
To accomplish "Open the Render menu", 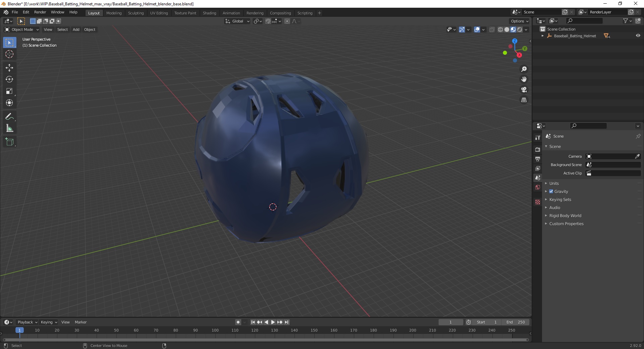I will click(x=40, y=12).
